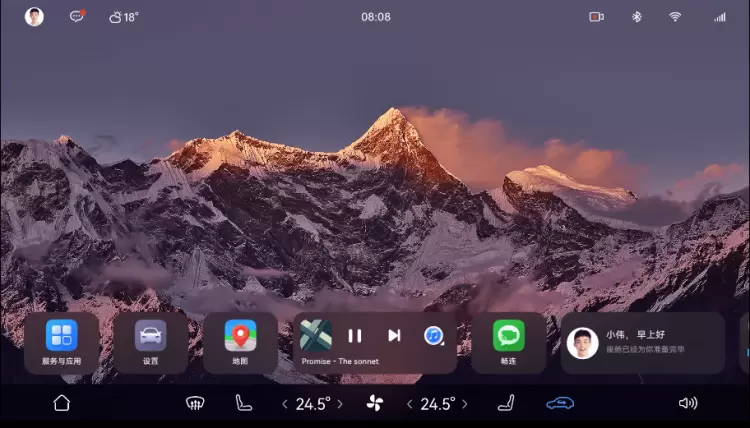Increase the driver temperature from 24.5°

point(340,404)
